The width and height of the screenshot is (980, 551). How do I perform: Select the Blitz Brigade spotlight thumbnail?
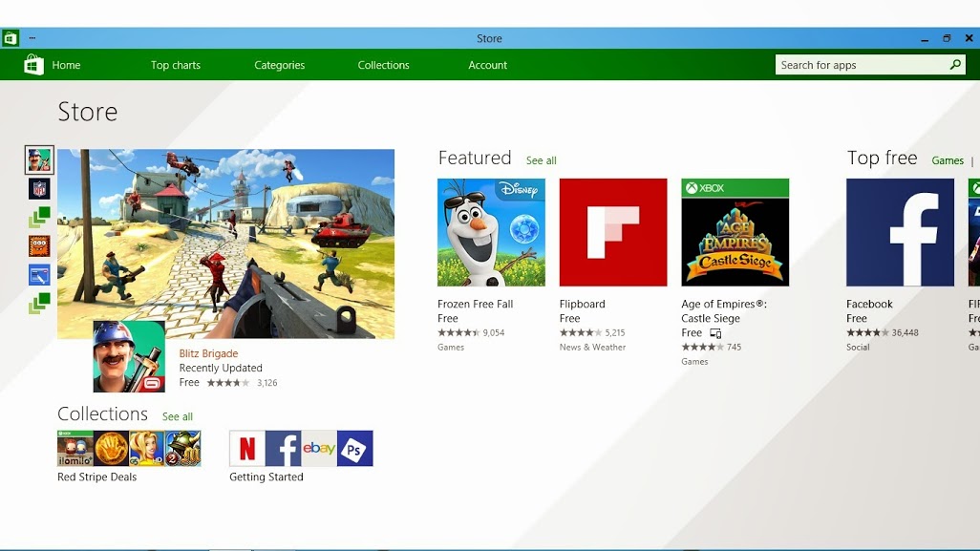point(39,159)
